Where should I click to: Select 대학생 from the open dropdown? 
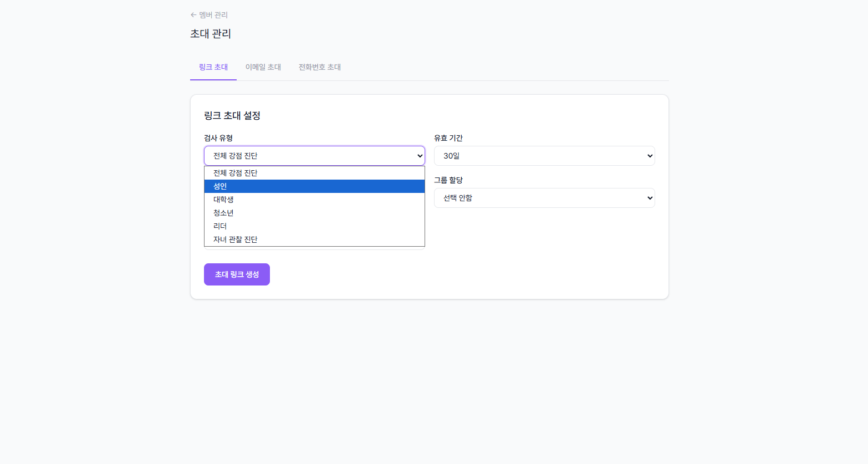click(314, 199)
